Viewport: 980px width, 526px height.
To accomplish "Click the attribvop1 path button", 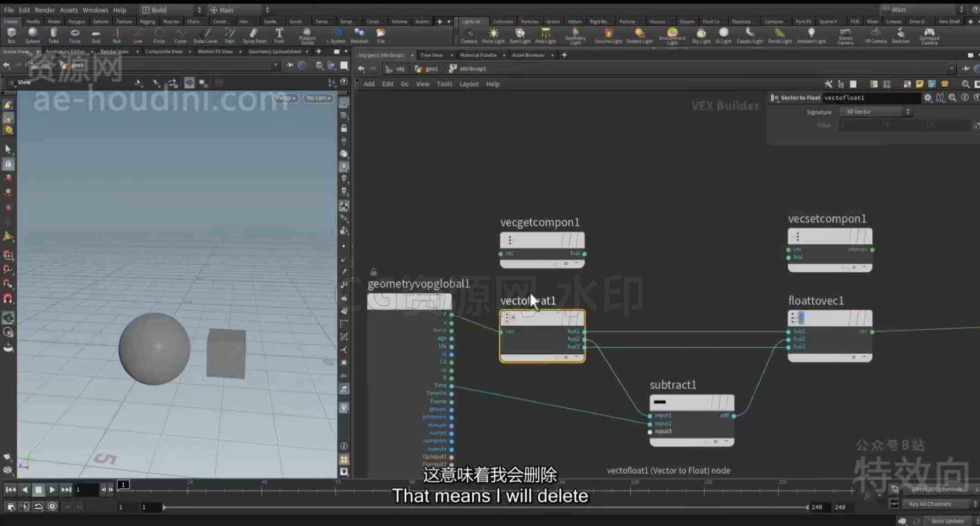I will click(x=468, y=69).
